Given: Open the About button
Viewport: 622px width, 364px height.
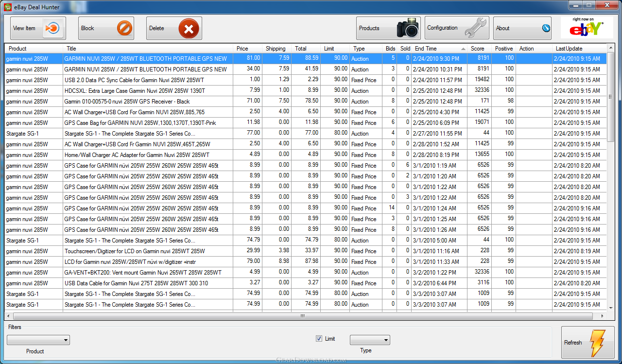Looking at the screenshot, I should tap(522, 28).
